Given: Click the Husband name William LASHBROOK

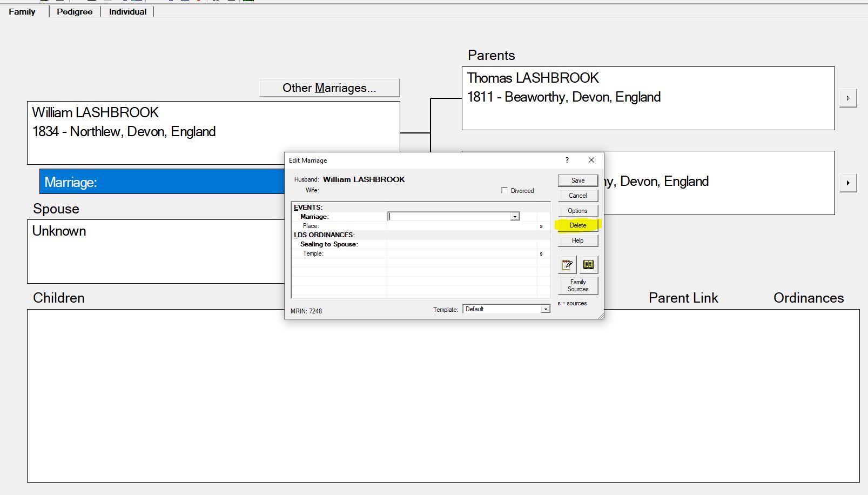Looking at the screenshot, I should pyautogui.click(x=364, y=179).
